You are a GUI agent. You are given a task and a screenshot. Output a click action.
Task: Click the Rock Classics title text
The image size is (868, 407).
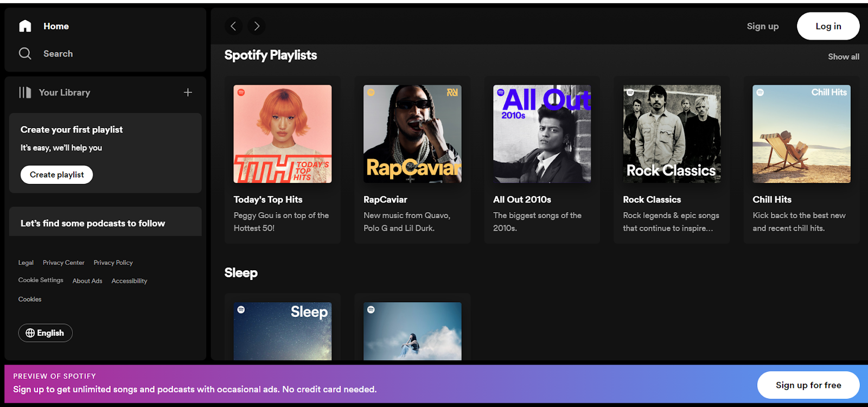[x=652, y=200]
